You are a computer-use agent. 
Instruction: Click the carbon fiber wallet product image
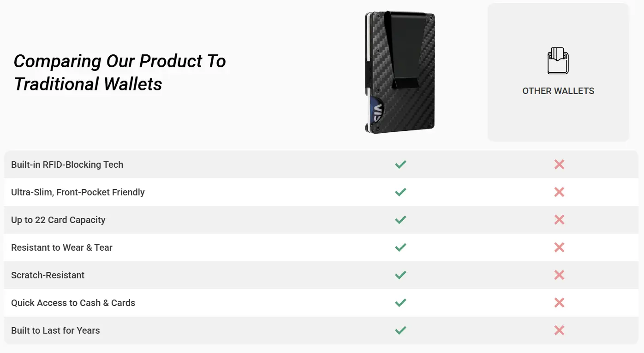[400, 72]
